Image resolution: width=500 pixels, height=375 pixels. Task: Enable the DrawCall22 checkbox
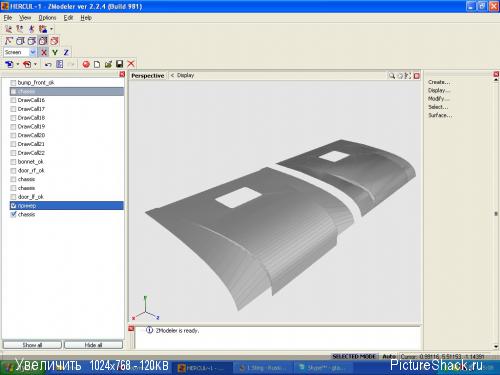tap(13, 153)
